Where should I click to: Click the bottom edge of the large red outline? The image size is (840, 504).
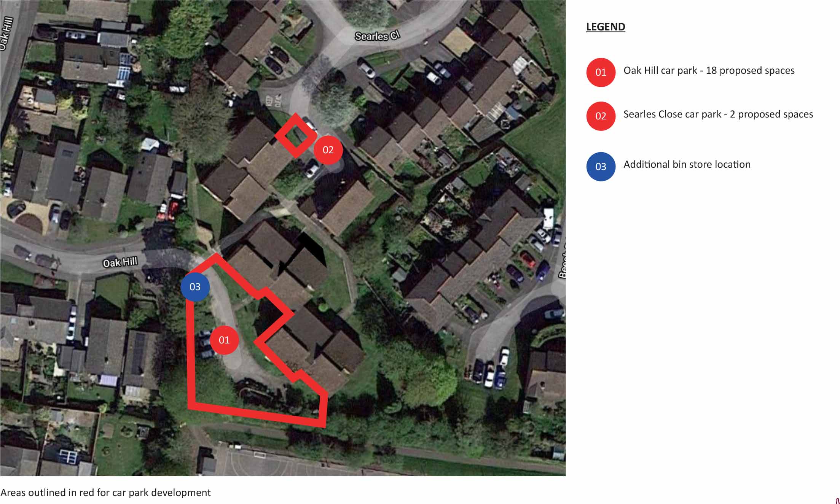[x=257, y=414]
